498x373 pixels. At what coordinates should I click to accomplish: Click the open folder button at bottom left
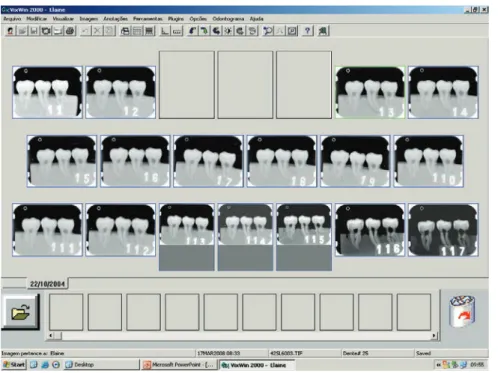21,312
